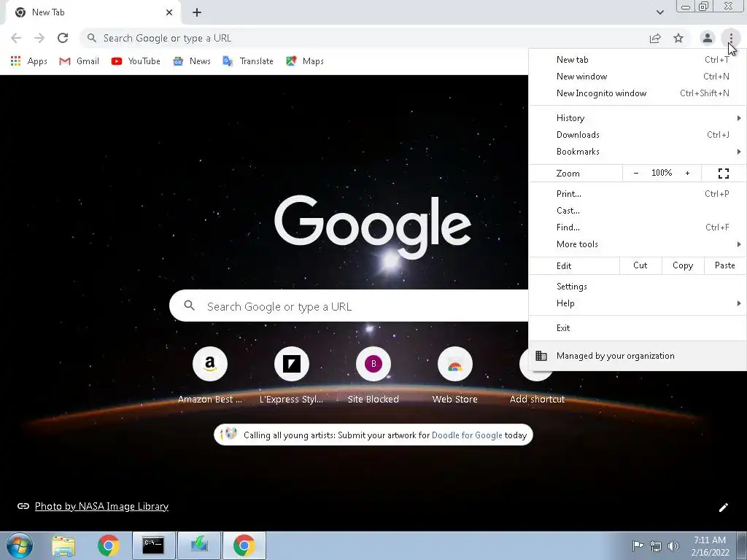Click the Action Center flag icon

(638, 546)
